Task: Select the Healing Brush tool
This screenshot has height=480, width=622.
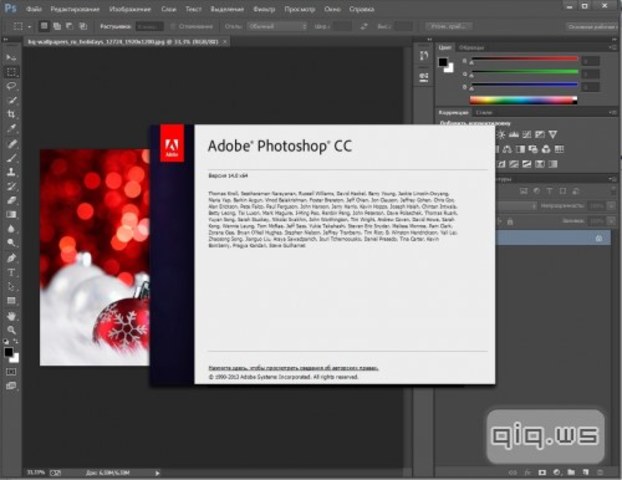Action: [x=11, y=144]
